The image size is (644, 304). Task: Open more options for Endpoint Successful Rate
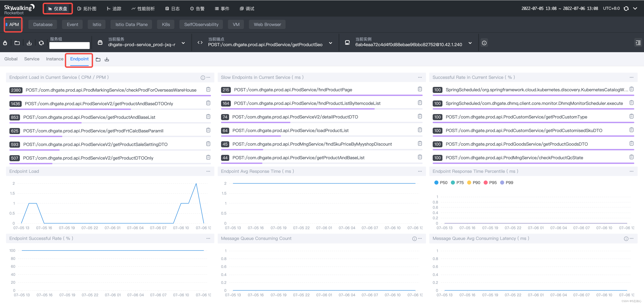tap(208, 239)
